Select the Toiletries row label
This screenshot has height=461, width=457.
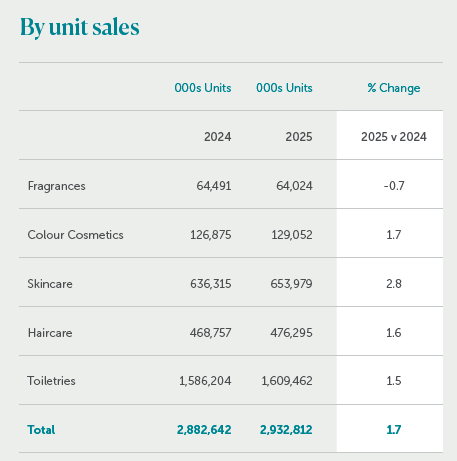coord(51,381)
